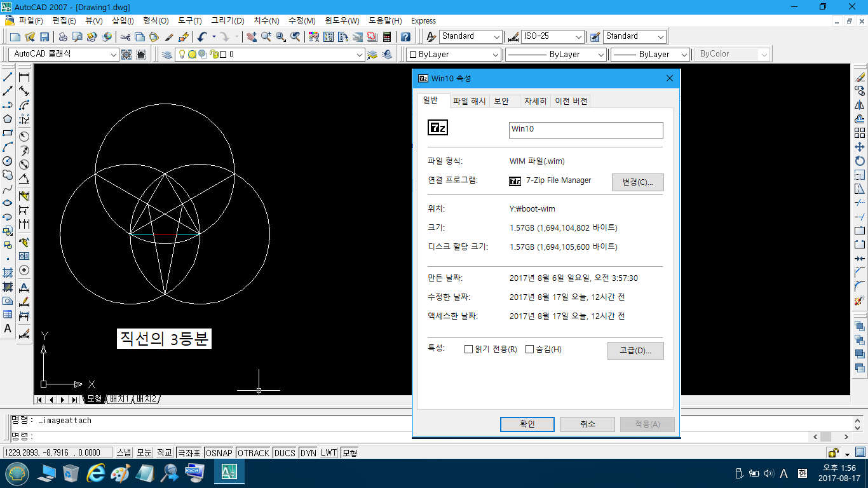Select the Radius dimension tool
This screenshot has width=868, height=488.
pyautogui.click(x=24, y=136)
